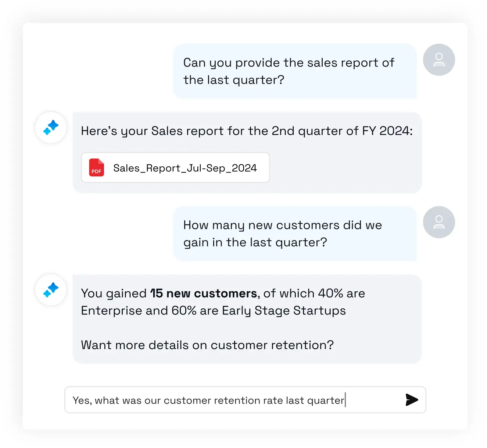487x448 pixels.
Task: Click the 'Enterprise and 60% are Early Stage Startups' line
Action: [213, 311]
